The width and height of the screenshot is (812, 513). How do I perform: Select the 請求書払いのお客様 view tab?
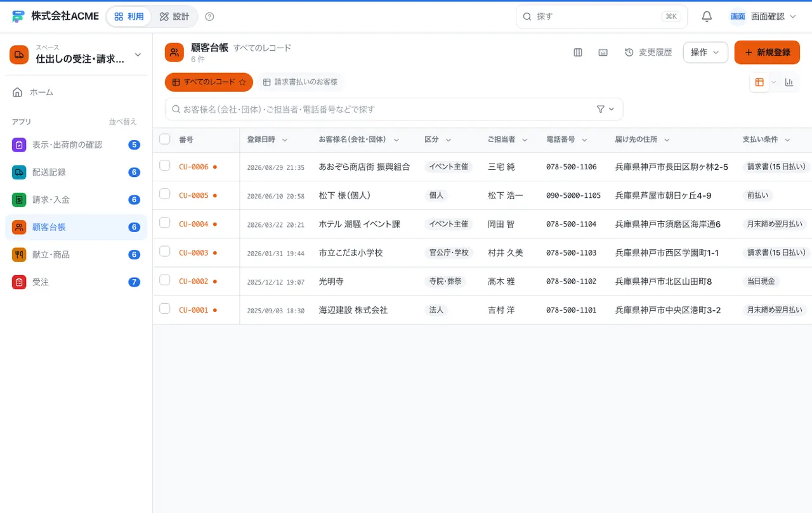(300, 82)
